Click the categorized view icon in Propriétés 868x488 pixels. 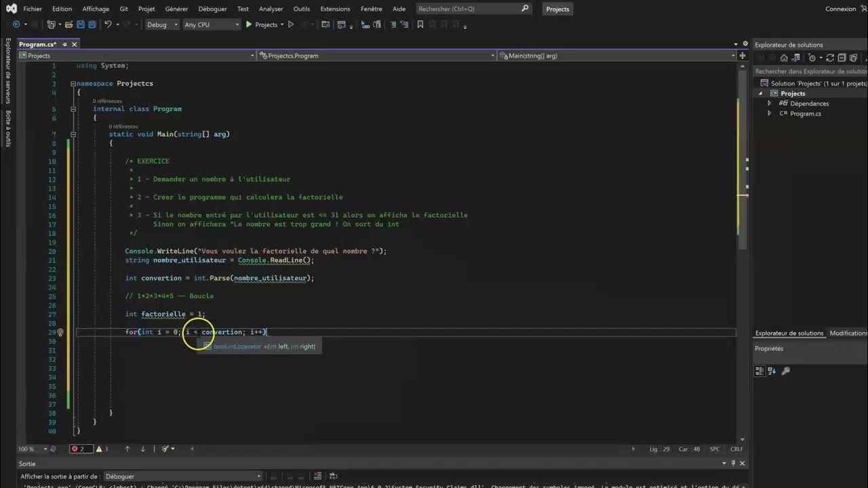760,371
